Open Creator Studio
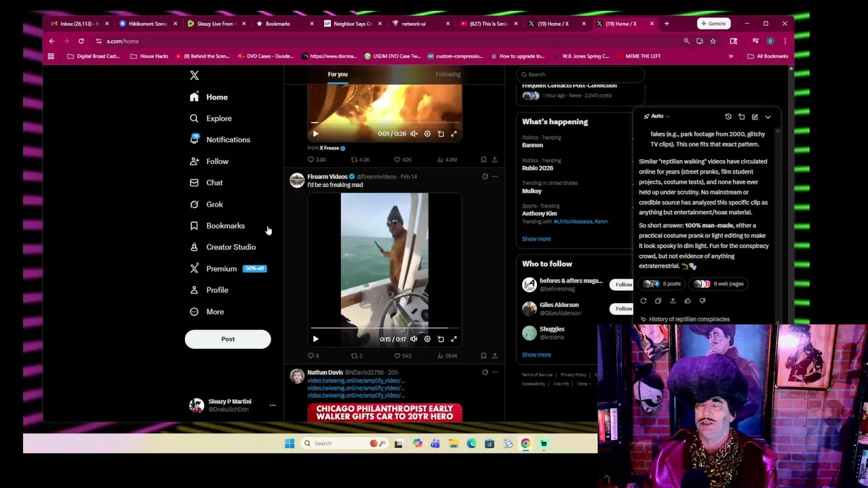This screenshot has width=868, height=488. click(x=222, y=247)
